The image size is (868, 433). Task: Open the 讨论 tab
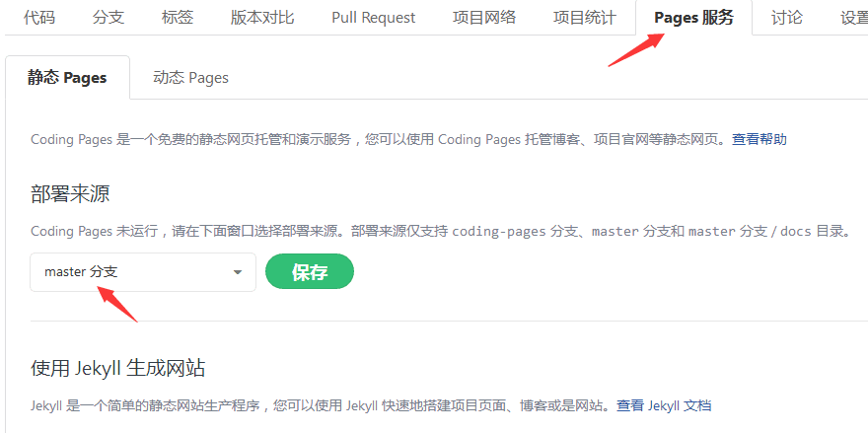tap(787, 18)
